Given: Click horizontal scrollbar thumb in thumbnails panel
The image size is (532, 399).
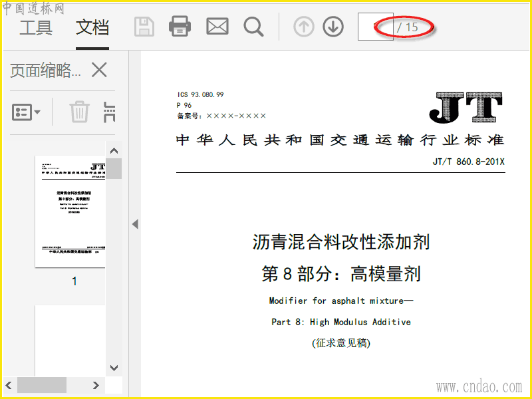Looking at the screenshot, I should coord(42,385).
